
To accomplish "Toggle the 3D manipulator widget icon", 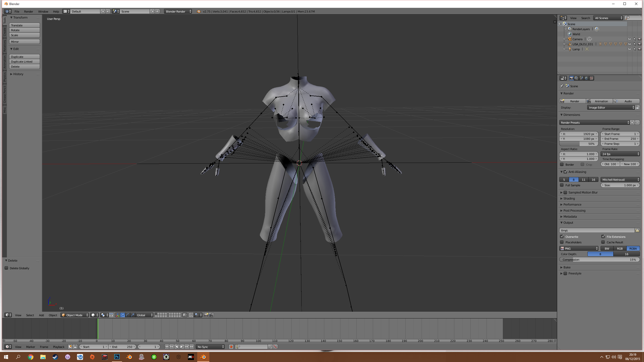I will coord(117,315).
